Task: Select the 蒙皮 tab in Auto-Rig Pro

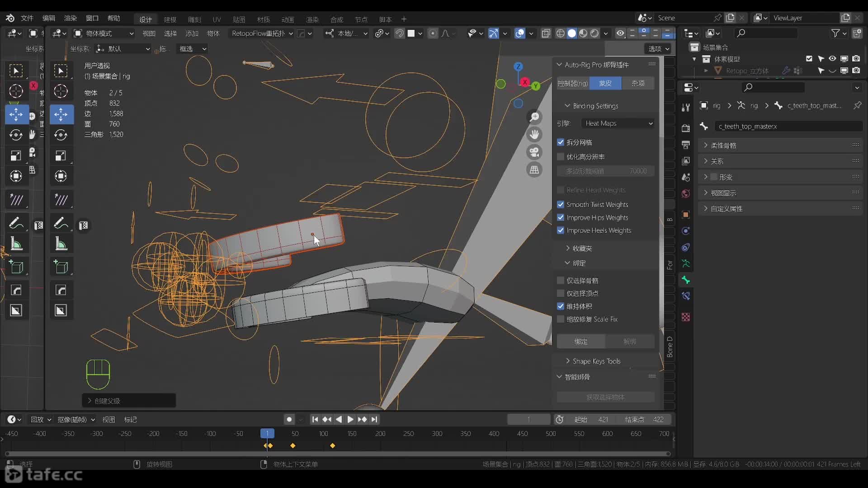Action: [605, 83]
